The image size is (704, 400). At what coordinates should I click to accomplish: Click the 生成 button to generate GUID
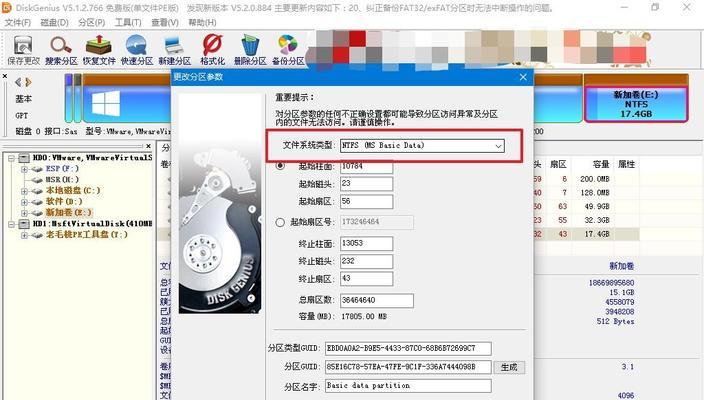(509, 367)
